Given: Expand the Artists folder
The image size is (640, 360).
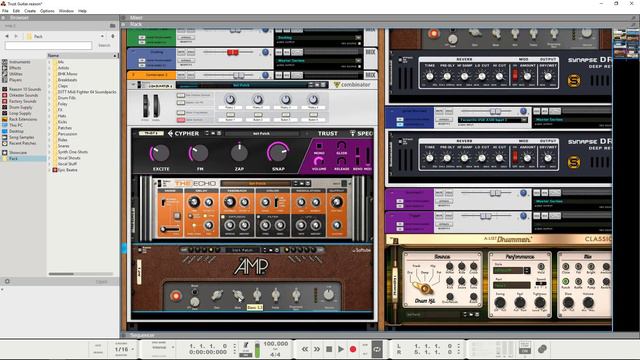Looking at the screenshot, I should 49,68.
